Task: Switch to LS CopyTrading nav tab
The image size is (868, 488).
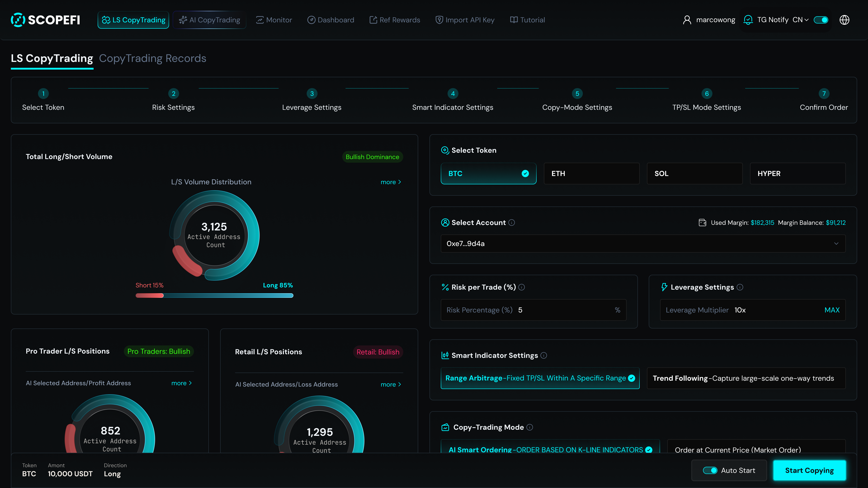Action: 133,20
